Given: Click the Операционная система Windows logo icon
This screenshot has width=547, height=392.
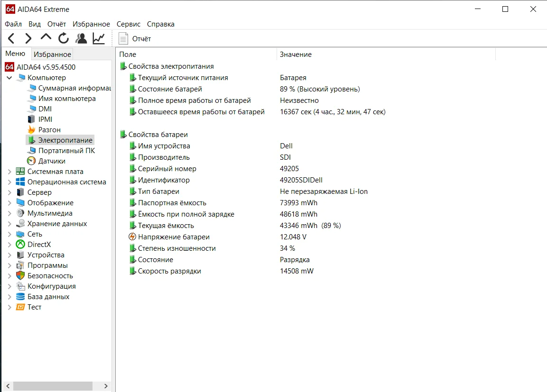Looking at the screenshot, I should pyautogui.click(x=20, y=182).
